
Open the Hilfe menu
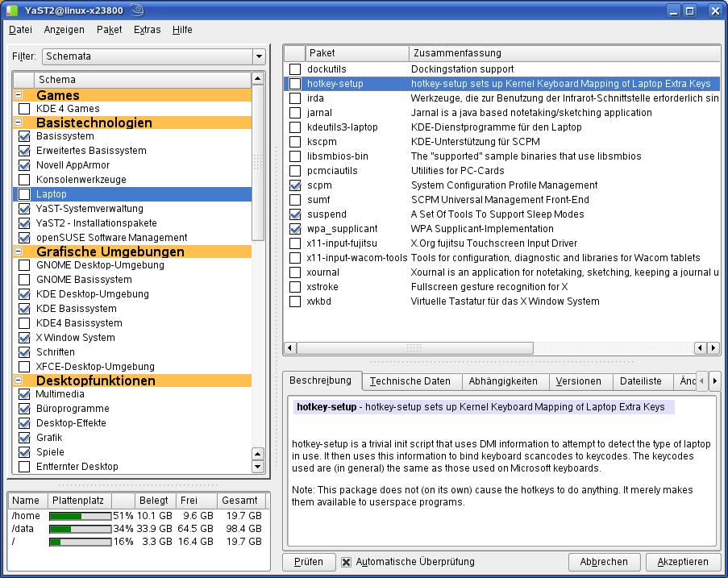pyautogui.click(x=182, y=30)
